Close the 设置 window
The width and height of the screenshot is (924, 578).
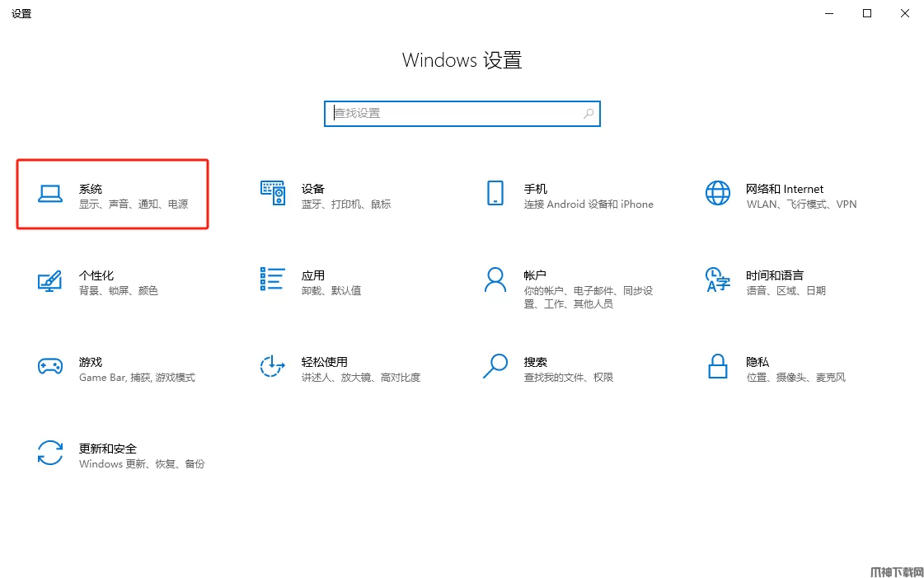pos(904,13)
